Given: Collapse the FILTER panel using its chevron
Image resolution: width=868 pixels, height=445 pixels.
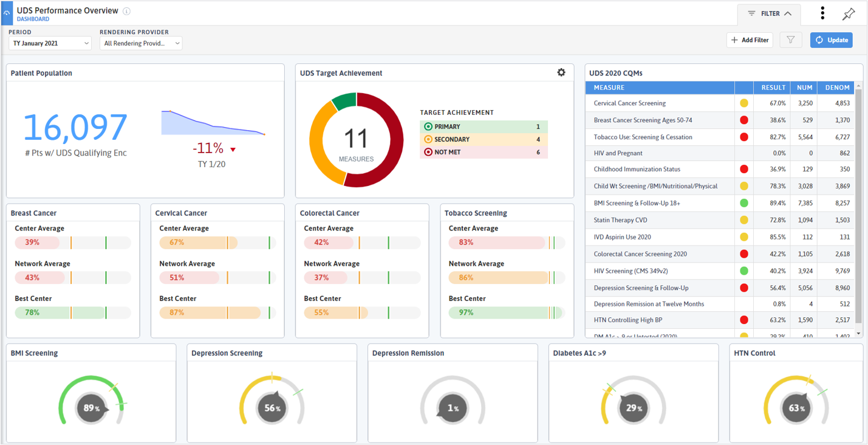Looking at the screenshot, I should tap(787, 13).
